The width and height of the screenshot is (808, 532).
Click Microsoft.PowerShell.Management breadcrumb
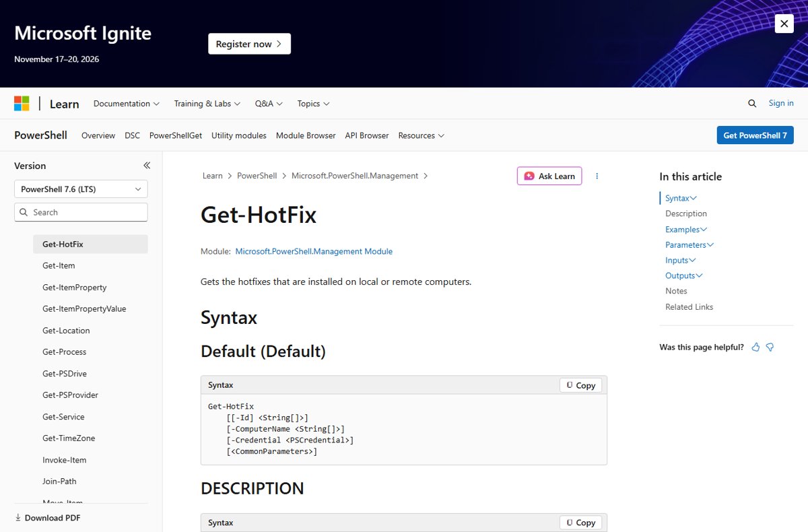click(355, 176)
